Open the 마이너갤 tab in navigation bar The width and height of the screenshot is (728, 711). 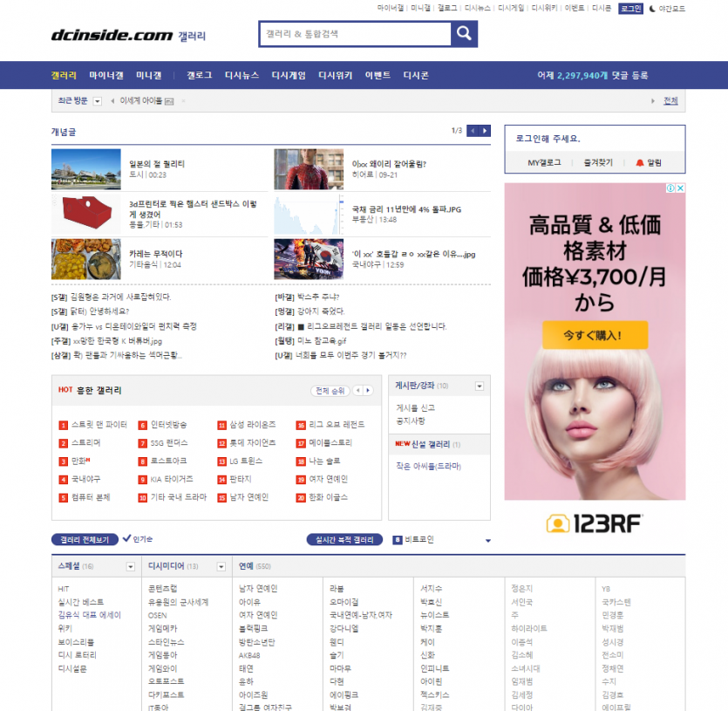tap(106, 75)
